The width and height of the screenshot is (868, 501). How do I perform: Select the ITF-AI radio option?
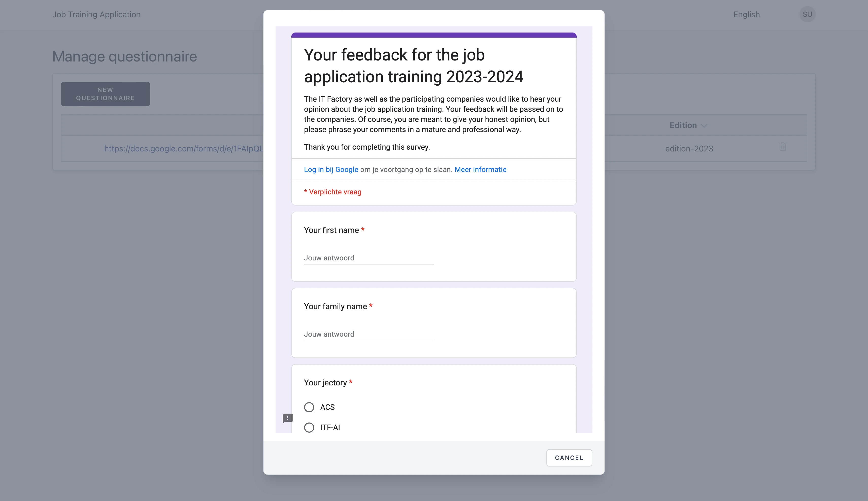[x=309, y=427]
